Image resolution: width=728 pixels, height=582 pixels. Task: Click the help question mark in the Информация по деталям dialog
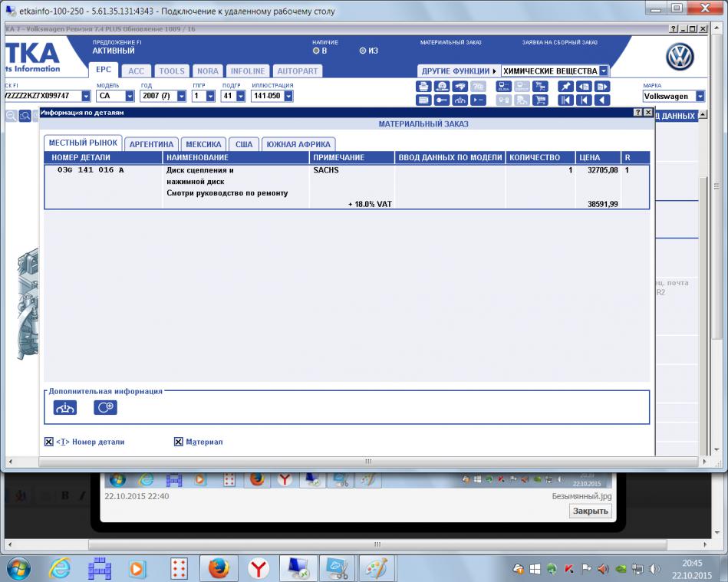(x=638, y=112)
